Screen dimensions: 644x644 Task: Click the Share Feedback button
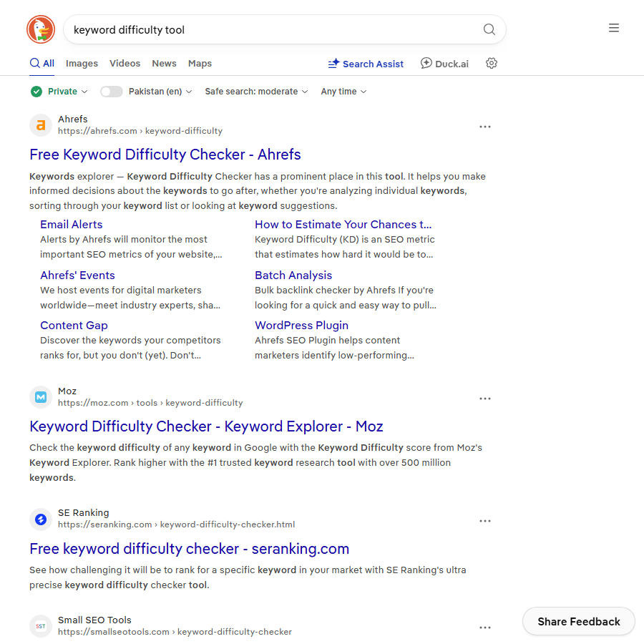579,621
